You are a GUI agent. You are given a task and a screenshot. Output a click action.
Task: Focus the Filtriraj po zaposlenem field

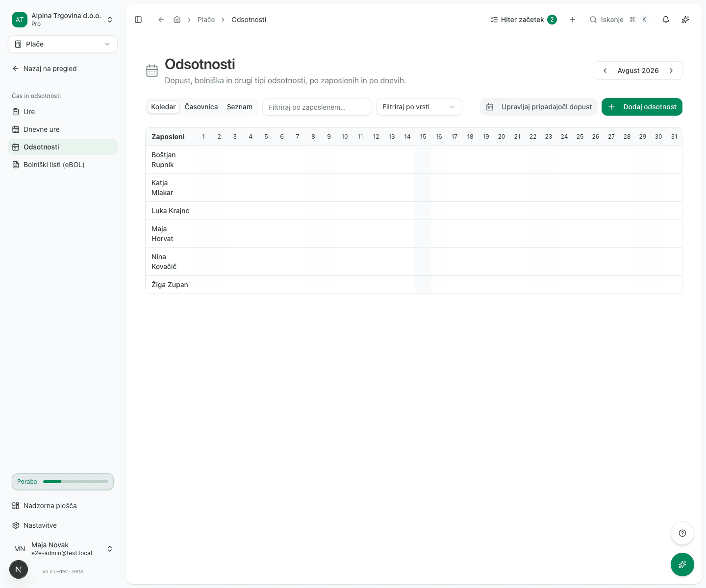317,107
